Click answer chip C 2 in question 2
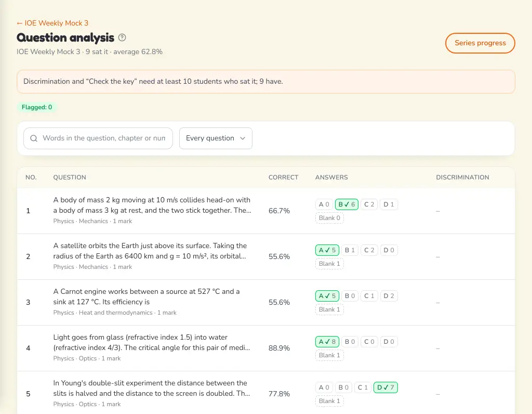 point(369,250)
